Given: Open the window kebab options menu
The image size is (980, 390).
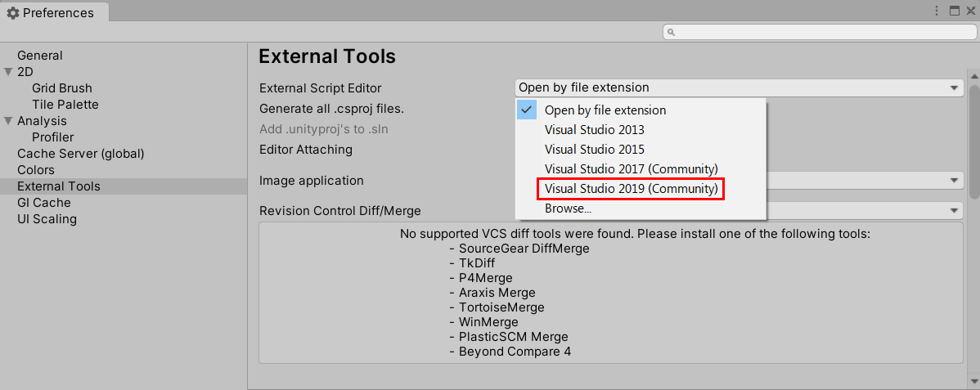Looking at the screenshot, I should pyautogui.click(x=937, y=11).
